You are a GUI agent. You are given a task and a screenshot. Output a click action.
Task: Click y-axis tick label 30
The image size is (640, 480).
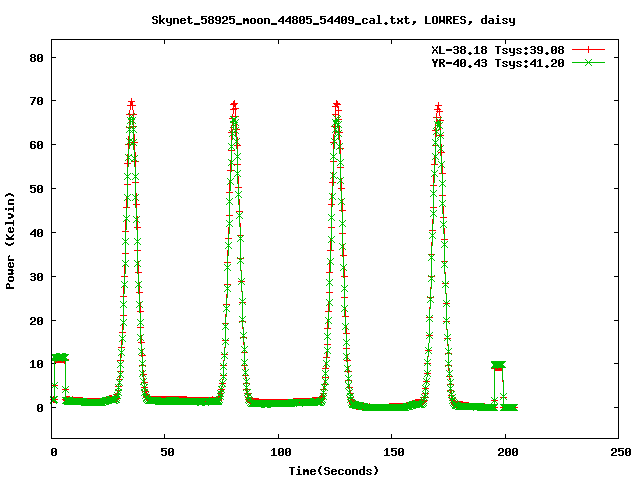click(x=36, y=277)
